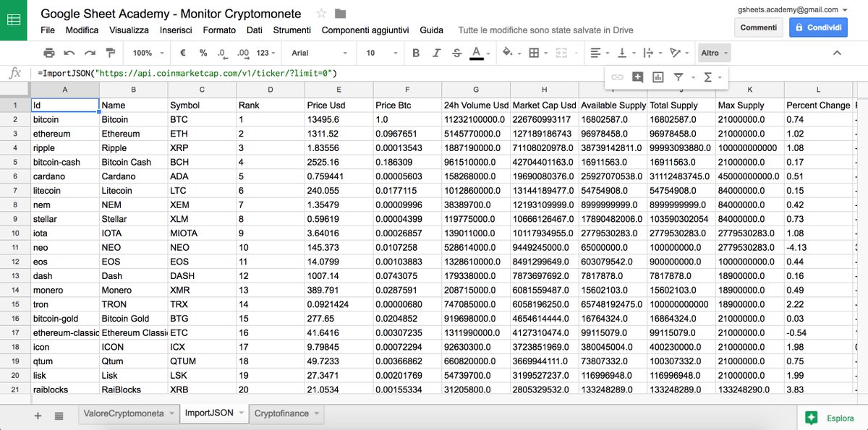Screen dimensions: 868x430
Task: Hide the menus with the chevron arrow
Action: pos(837,53)
